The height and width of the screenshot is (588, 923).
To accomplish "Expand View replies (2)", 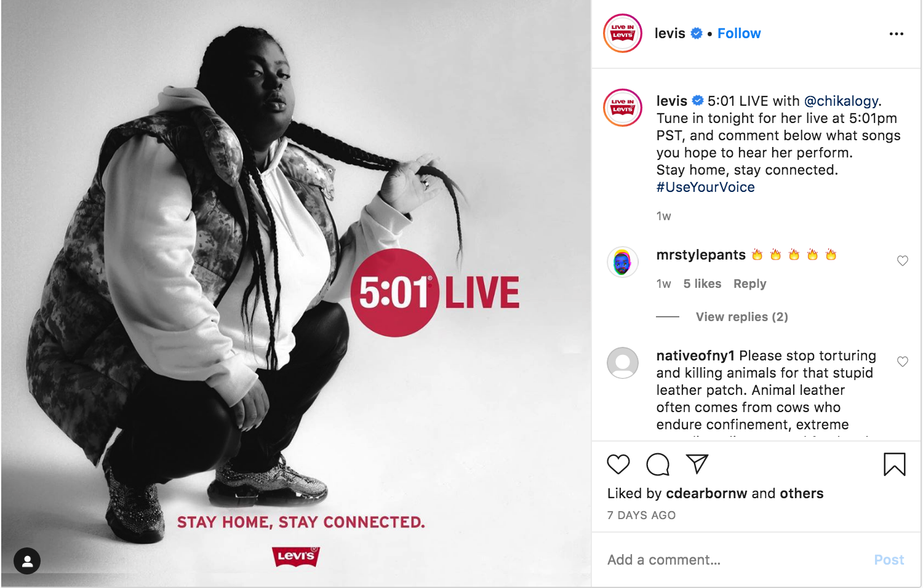I will 741,317.
